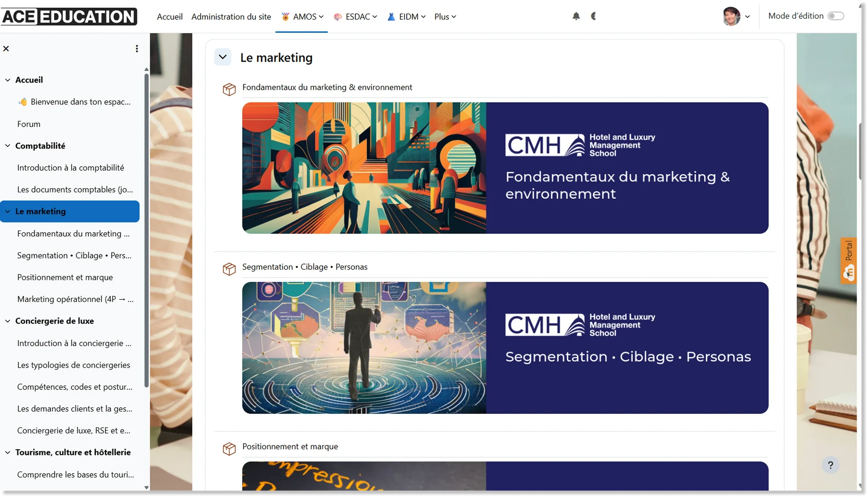The image size is (868, 497).
Task: Open Fondamentaux du marketing & environnement link
Action: coord(327,87)
